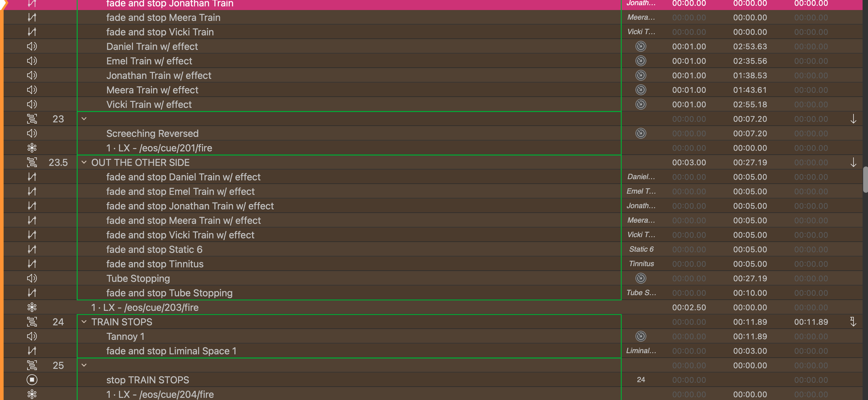Click fade icon for fade and stop Tinnitus
The image size is (868, 400).
[32, 264]
